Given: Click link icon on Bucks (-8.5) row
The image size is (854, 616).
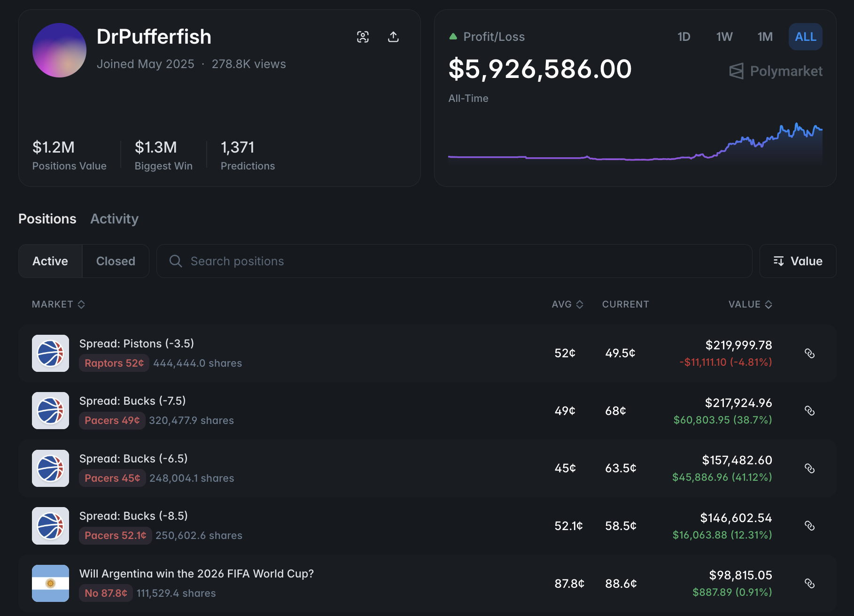Looking at the screenshot, I should point(809,526).
